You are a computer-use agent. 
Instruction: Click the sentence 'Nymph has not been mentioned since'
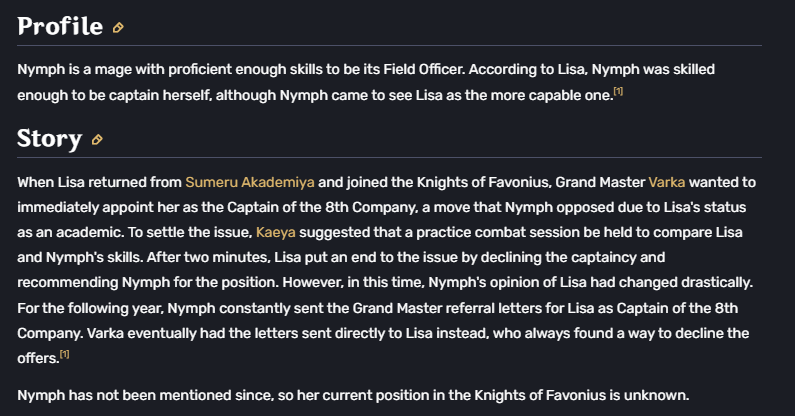pyautogui.click(x=146, y=395)
